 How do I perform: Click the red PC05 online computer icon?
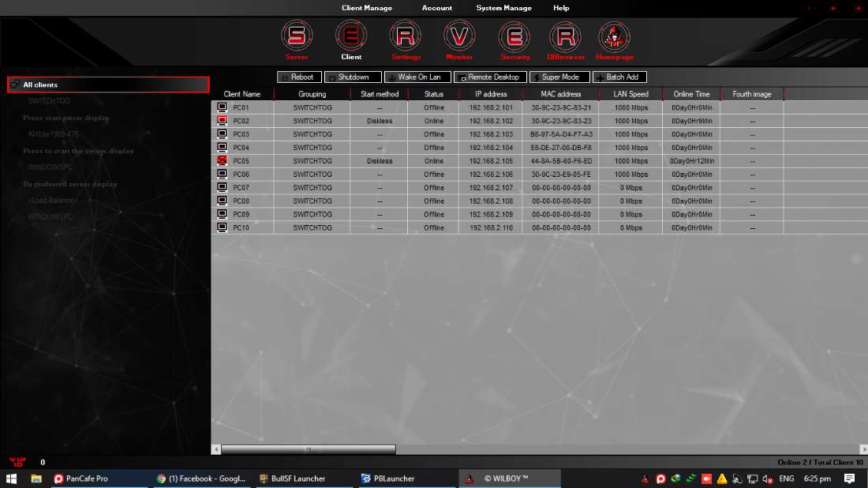(222, 160)
